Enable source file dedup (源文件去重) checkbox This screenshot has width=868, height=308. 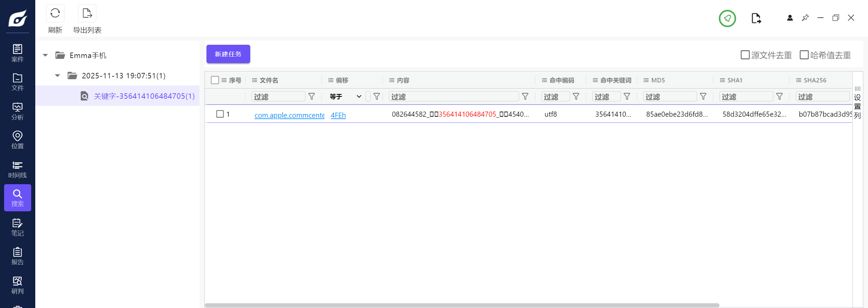pyautogui.click(x=745, y=55)
